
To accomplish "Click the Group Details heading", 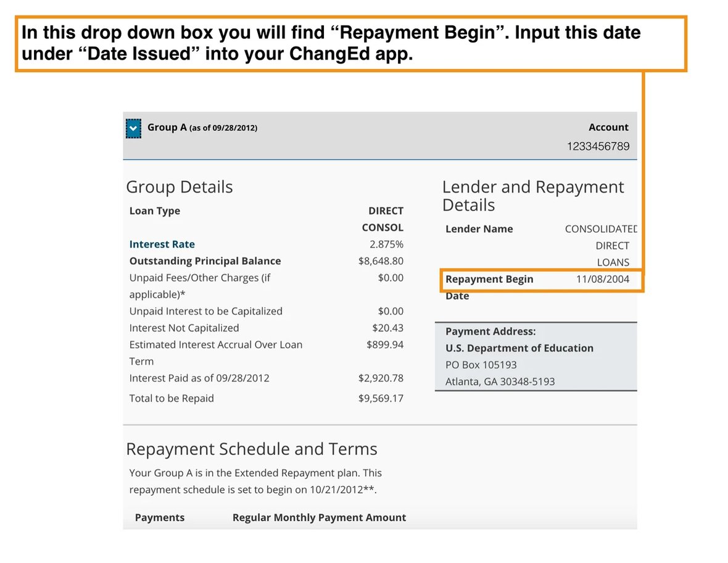I will (x=180, y=187).
